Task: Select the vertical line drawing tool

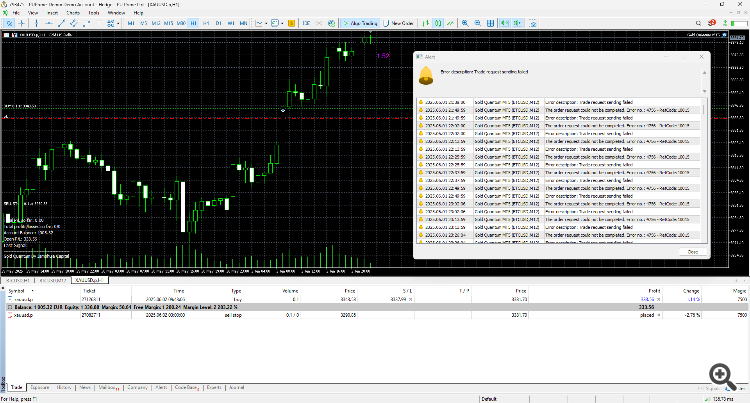Action: (36, 23)
